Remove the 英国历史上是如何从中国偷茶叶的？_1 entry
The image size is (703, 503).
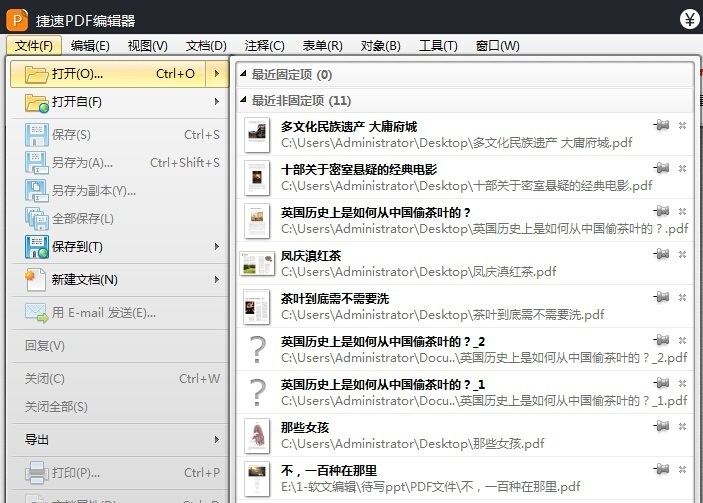(682, 383)
